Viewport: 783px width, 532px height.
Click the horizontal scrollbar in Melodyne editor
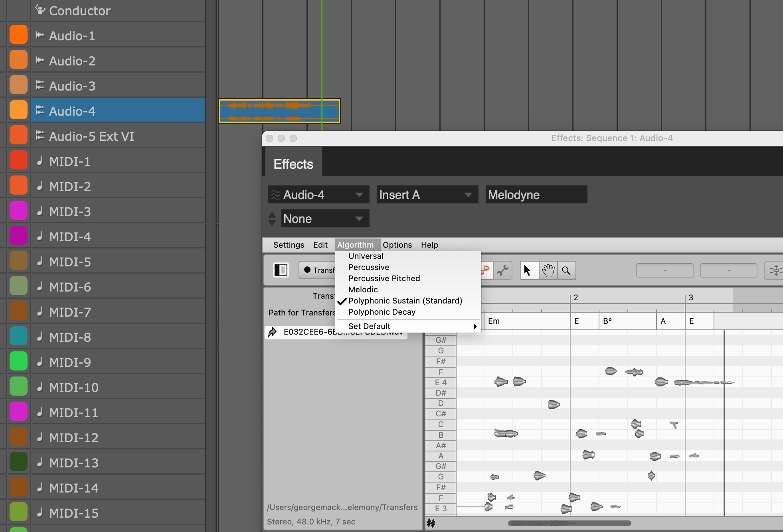[x=569, y=523]
